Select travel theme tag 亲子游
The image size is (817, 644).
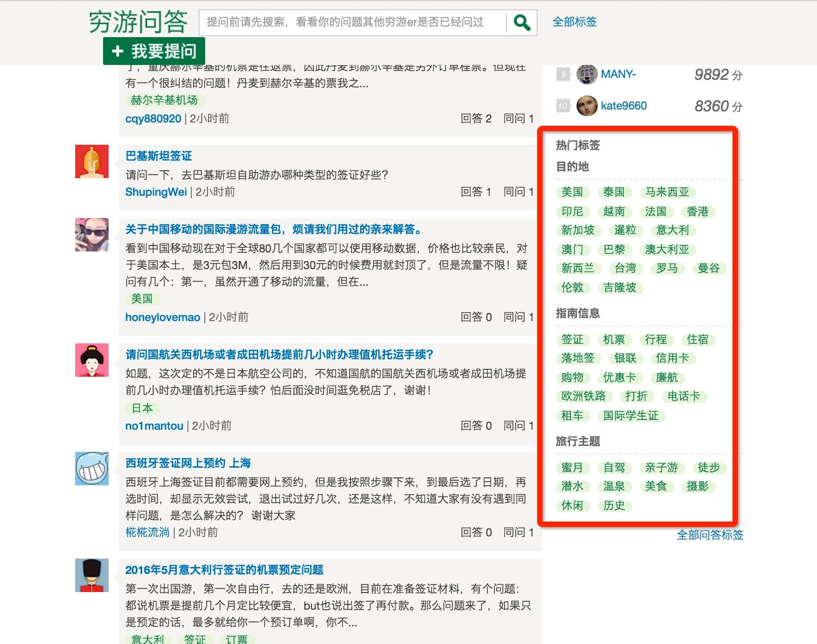click(x=661, y=468)
